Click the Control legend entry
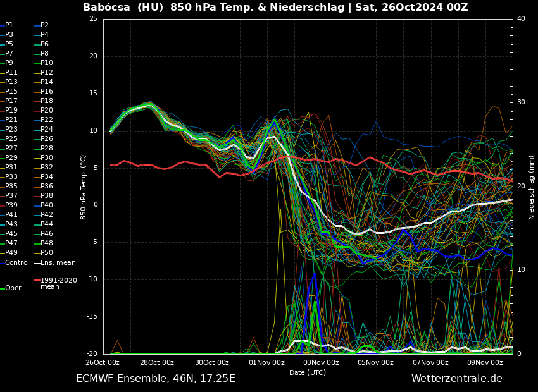Viewport: 538px width, 392px height. [x=17, y=262]
